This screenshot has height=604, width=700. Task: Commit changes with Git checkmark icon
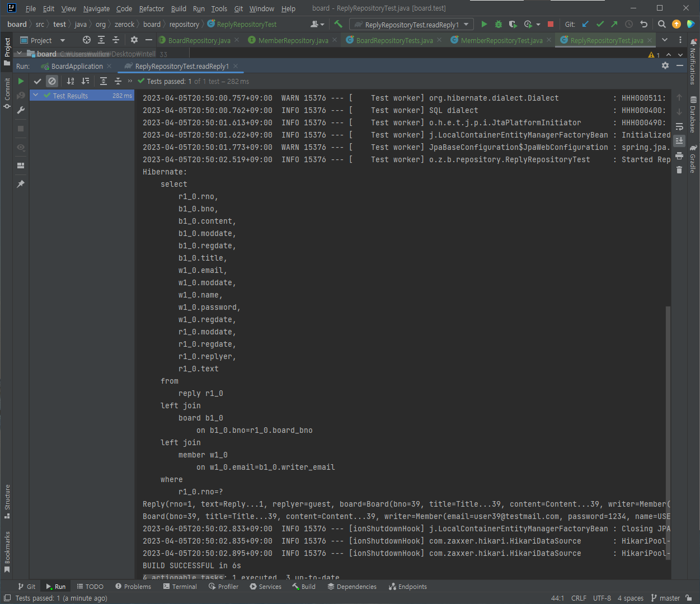[x=600, y=24]
